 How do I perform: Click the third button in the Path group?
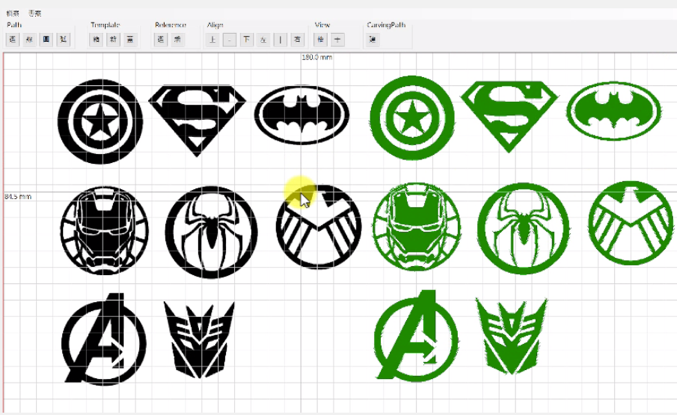pyautogui.click(x=46, y=40)
